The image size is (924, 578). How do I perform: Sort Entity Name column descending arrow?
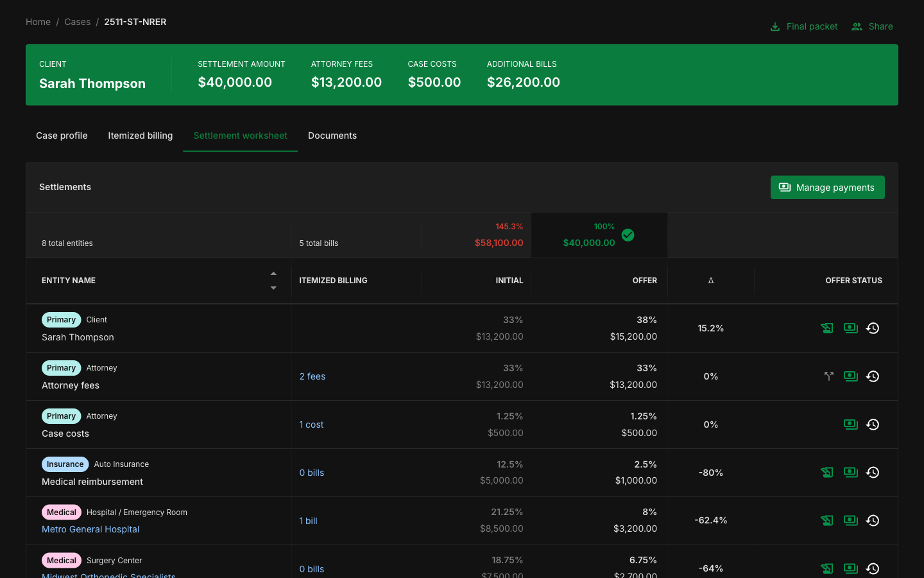pos(273,288)
